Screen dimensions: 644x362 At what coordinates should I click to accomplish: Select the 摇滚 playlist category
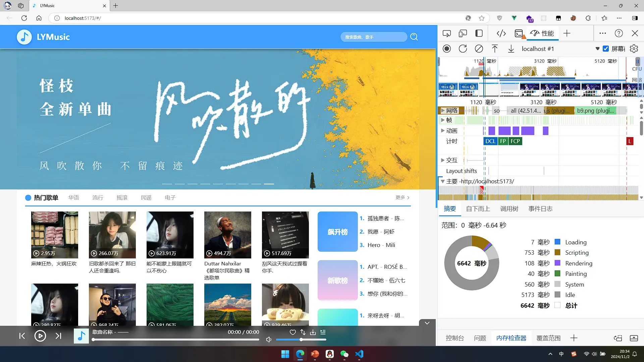(122, 198)
